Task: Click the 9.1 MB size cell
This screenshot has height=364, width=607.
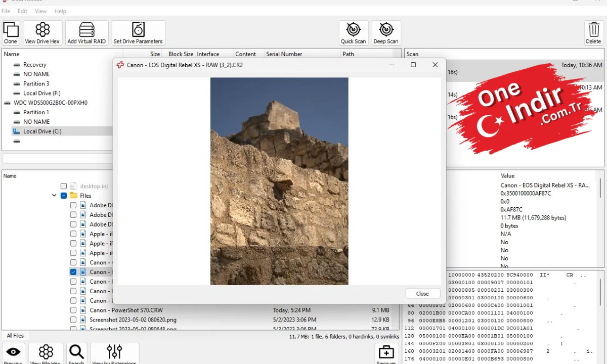Action: coord(380,310)
